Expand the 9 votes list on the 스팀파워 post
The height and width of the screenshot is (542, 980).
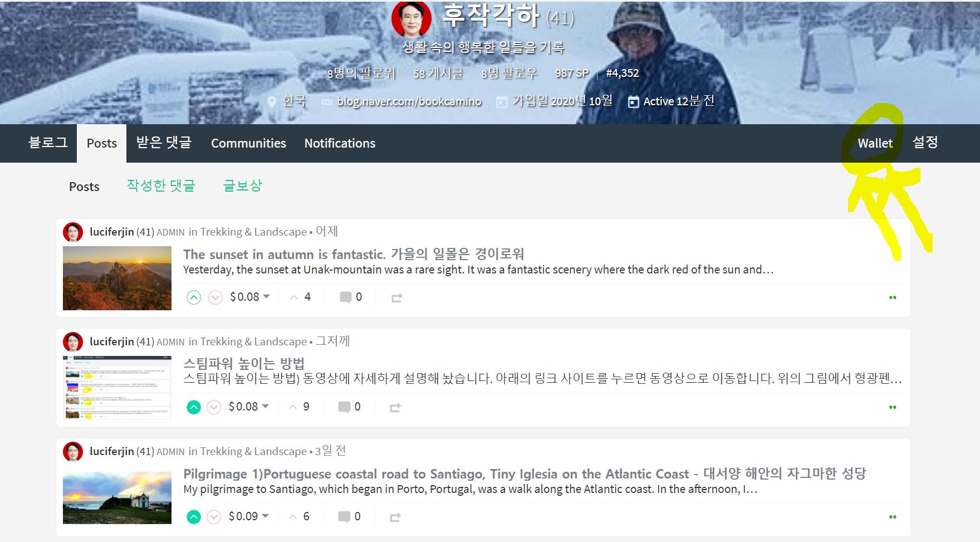pyautogui.click(x=300, y=407)
